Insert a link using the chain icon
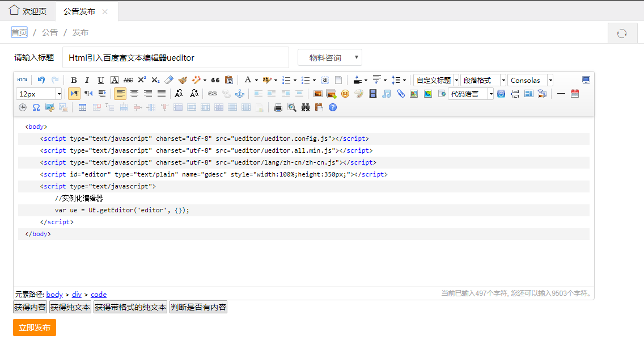The height and width of the screenshot is (340, 644). coord(212,94)
